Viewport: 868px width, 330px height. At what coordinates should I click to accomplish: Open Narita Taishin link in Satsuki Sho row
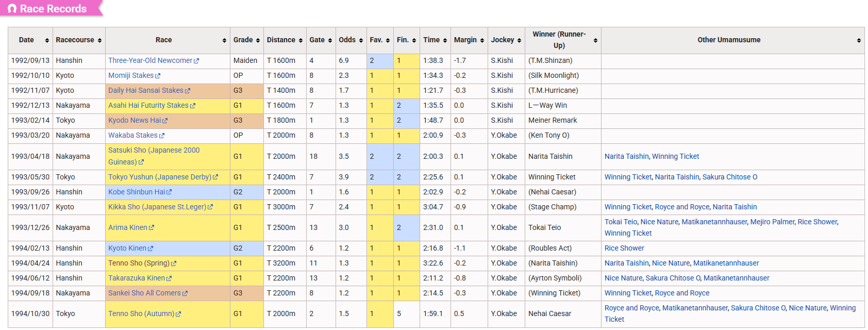(x=627, y=156)
